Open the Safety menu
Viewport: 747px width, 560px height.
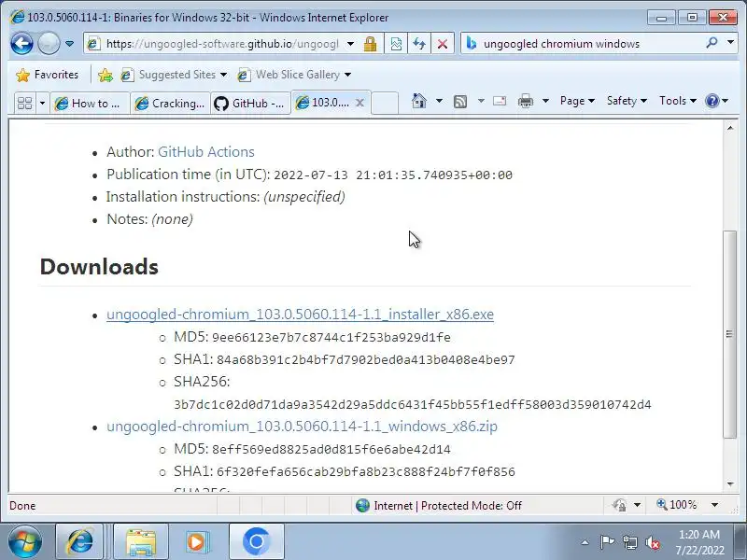click(627, 101)
